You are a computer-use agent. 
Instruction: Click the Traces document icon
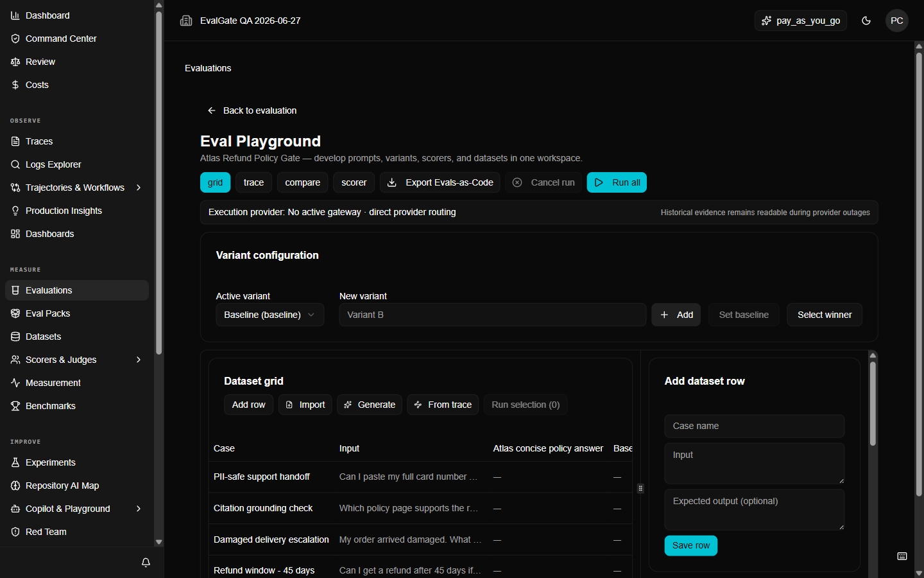pos(15,141)
